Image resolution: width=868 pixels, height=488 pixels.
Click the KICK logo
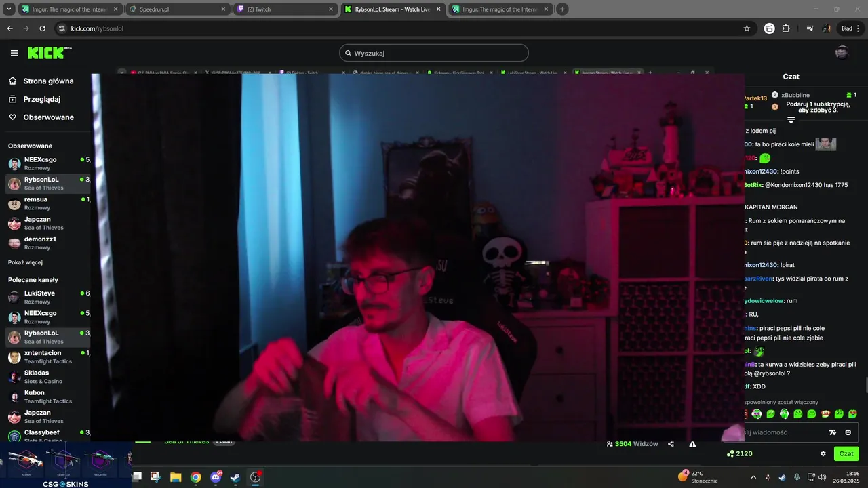[49, 53]
